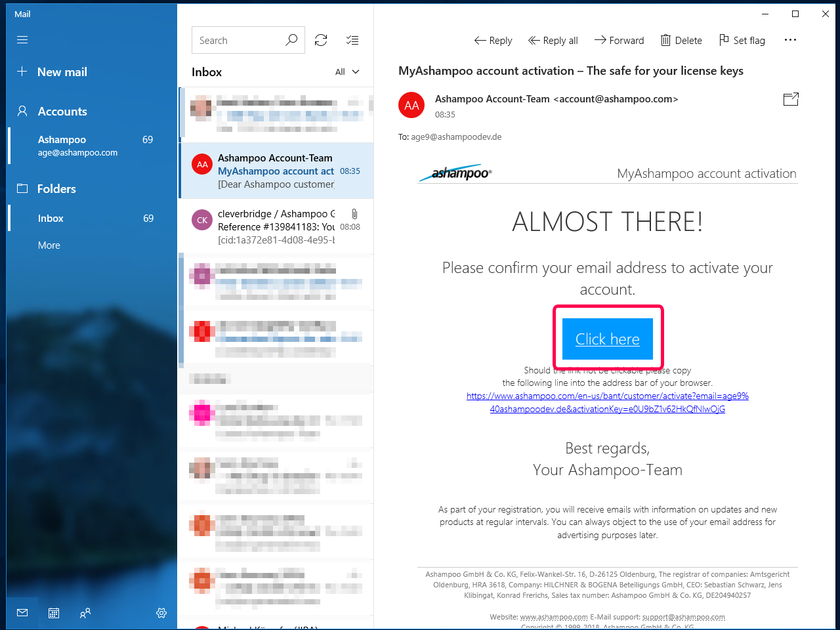Image resolution: width=840 pixels, height=630 pixels.
Task: Choose Reply all
Action: [x=553, y=41]
